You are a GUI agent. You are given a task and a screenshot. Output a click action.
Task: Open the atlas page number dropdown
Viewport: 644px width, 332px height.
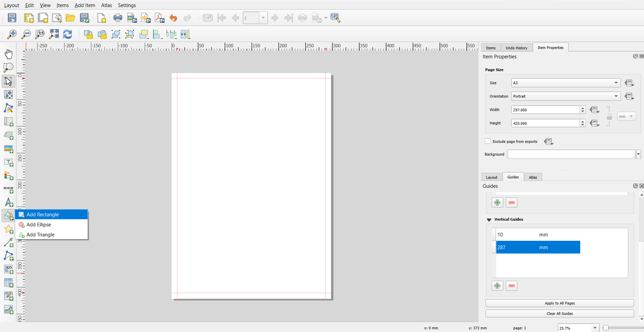pyautogui.click(x=263, y=18)
